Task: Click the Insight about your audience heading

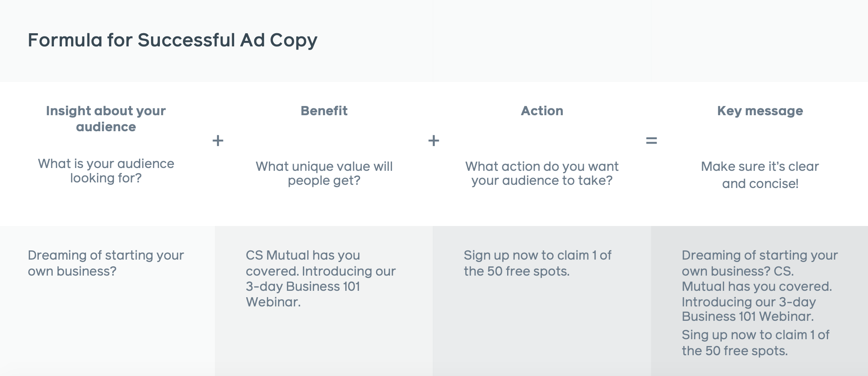Action: tap(106, 118)
